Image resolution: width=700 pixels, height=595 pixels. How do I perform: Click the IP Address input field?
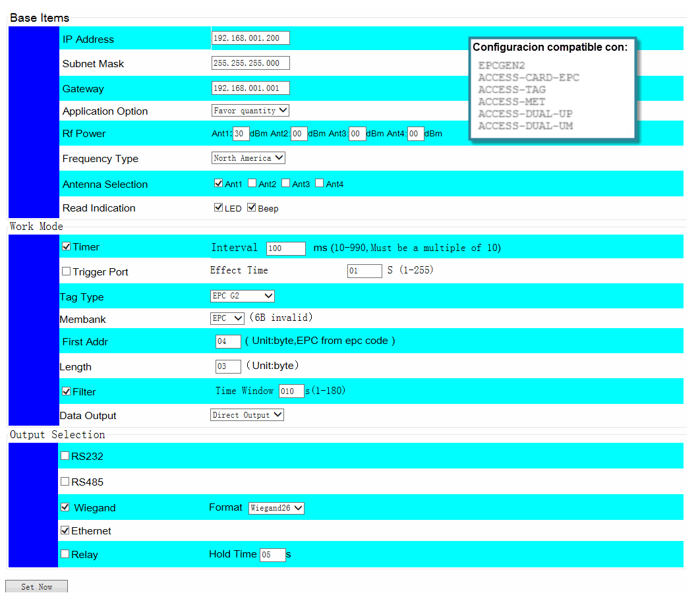250,38
